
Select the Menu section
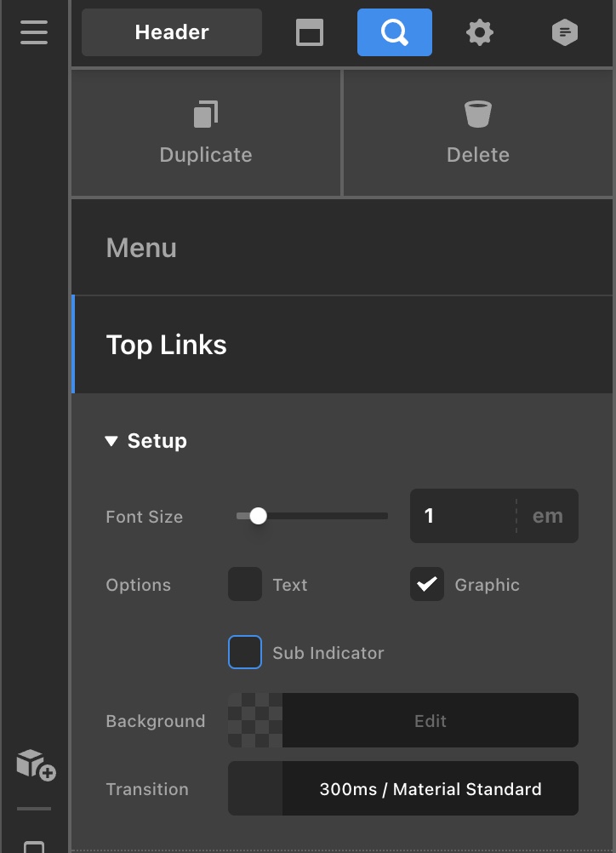341,248
